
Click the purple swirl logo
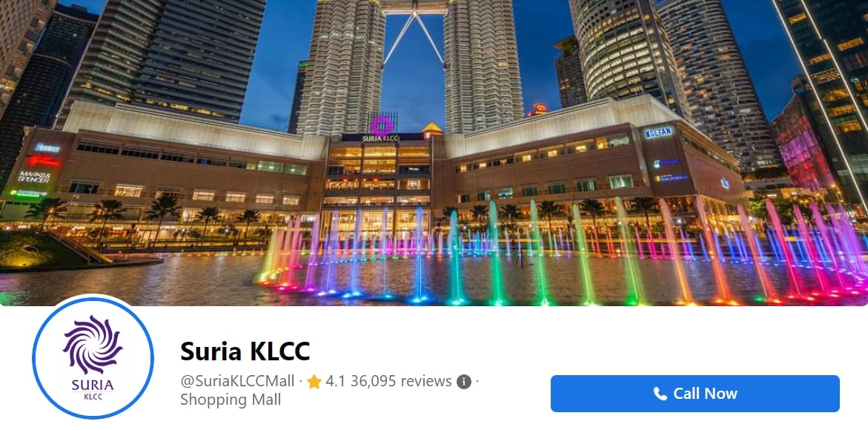click(x=93, y=345)
